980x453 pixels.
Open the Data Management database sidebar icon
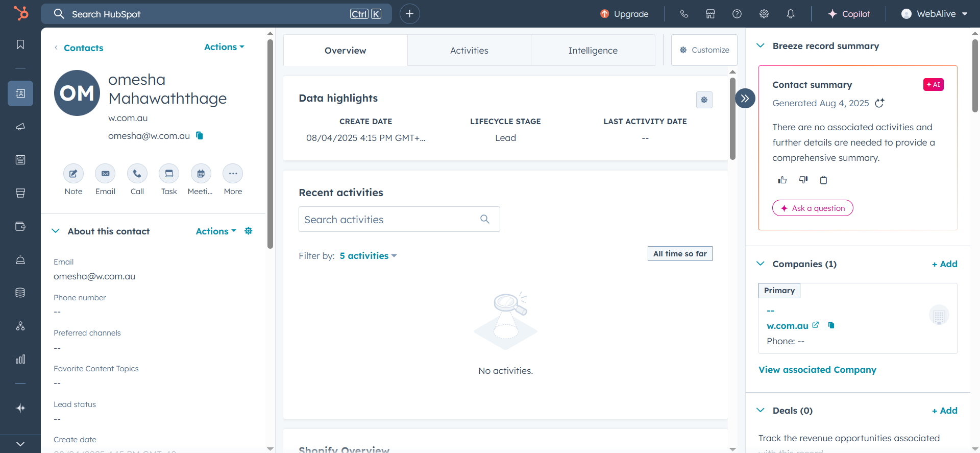pyautogui.click(x=20, y=293)
